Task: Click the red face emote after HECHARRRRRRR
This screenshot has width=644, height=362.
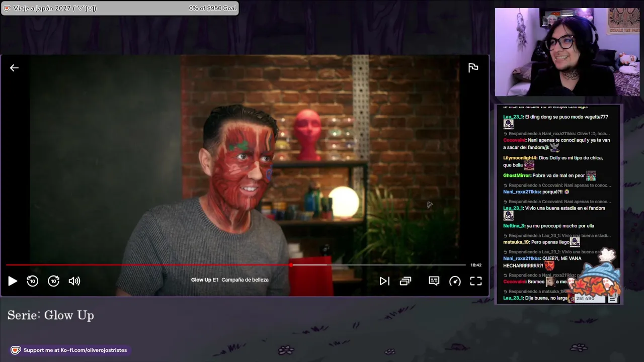Action: point(549,265)
